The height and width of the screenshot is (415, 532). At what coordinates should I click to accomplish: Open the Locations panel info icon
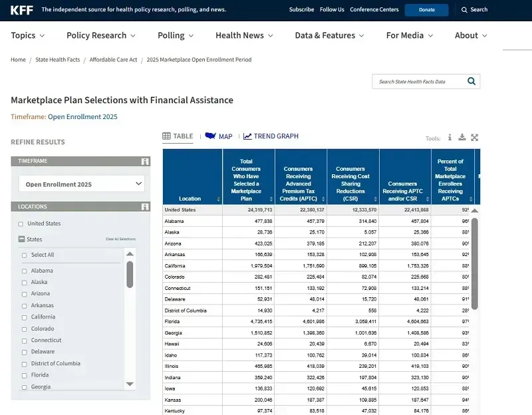click(144, 207)
